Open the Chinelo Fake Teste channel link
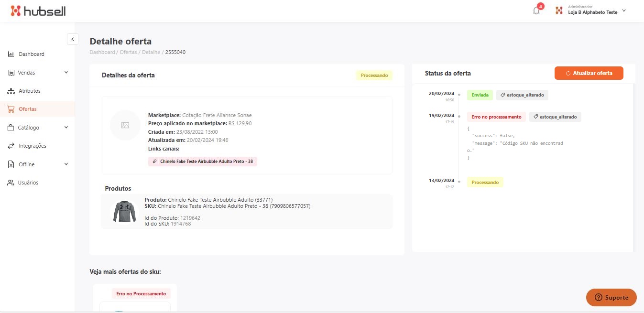Viewport: 644px width, 313px height. 203,162
